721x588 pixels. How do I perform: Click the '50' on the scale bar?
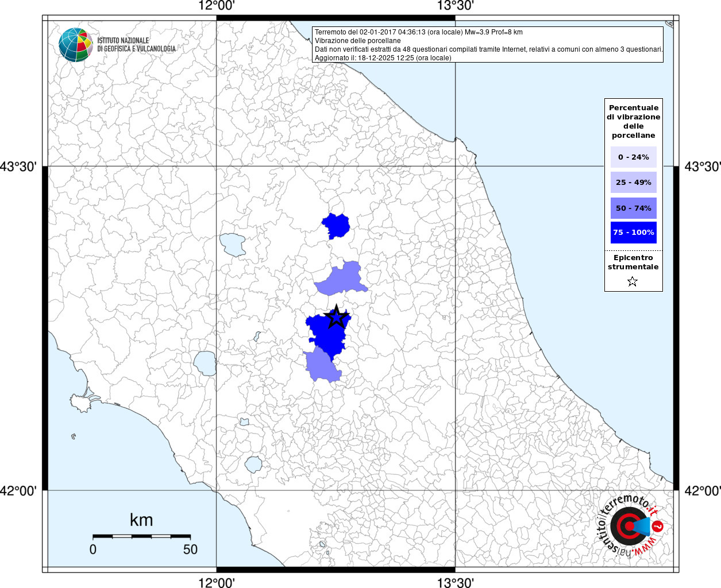pyautogui.click(x=190, y=550)
